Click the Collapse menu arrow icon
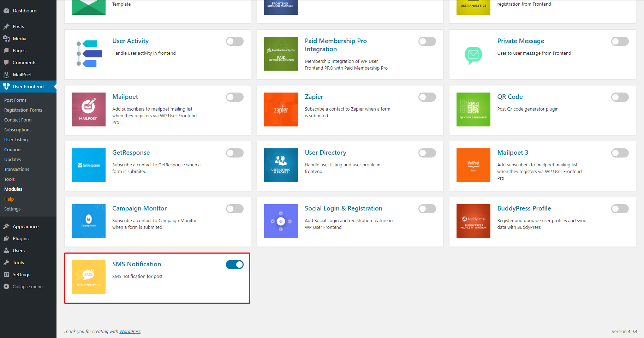 (x=6, y=286)
